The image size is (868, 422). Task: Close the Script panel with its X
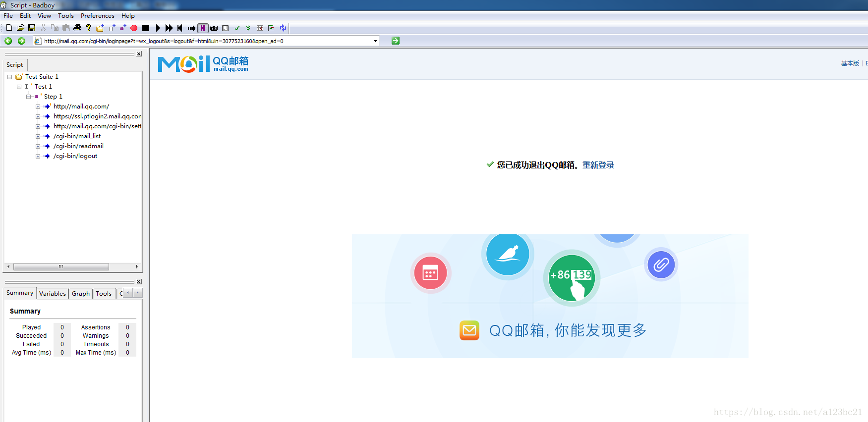[139, 54]
